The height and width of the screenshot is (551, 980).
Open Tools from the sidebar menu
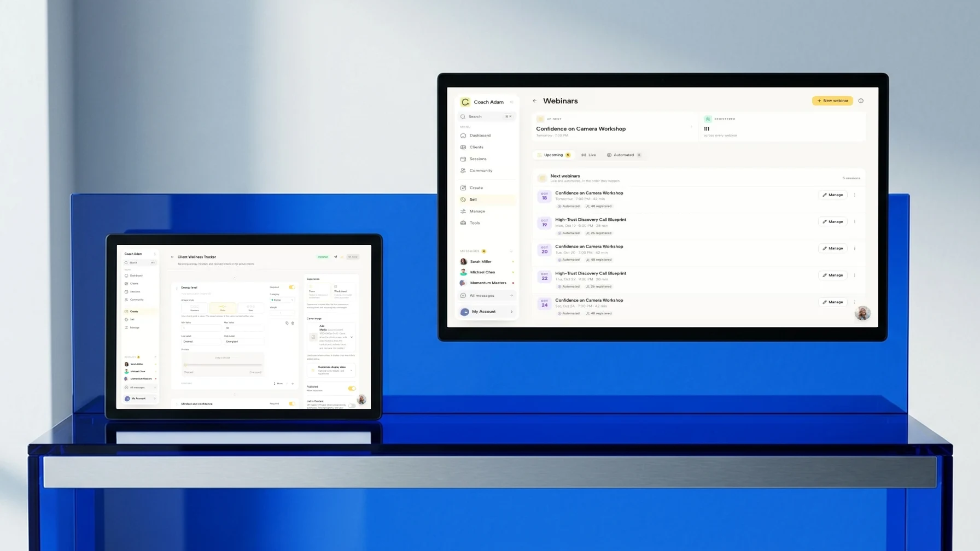(x=475, y=223)
